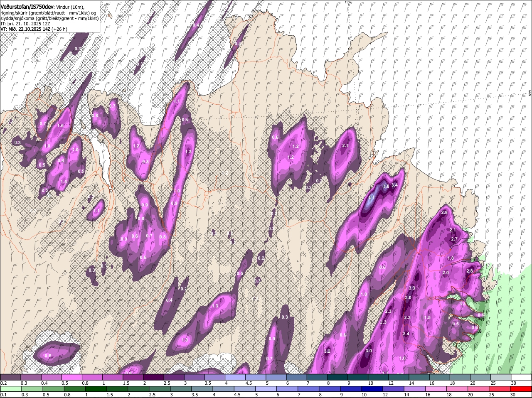Click the '3.2' precipitation value on map
Screen dimensions: 532x398
pos(327,351)
